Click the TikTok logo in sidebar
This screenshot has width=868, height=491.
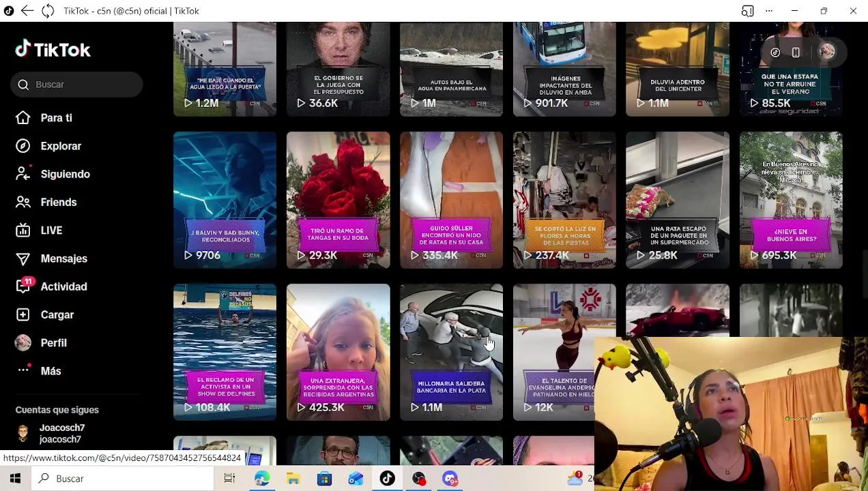53,50
